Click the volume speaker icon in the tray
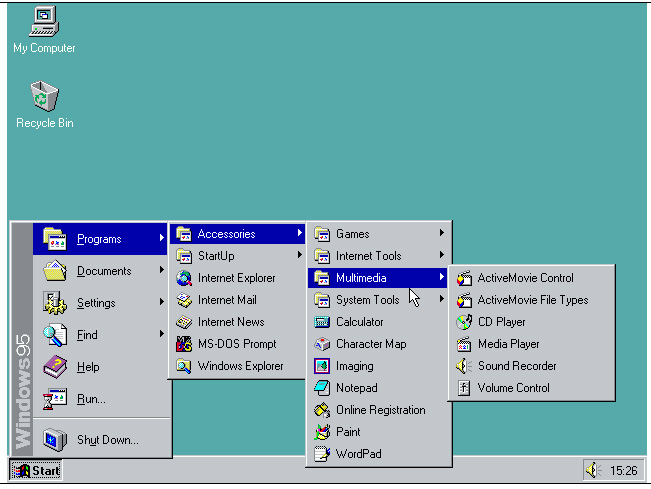This screenshot has width=651, height=489. 593,470
